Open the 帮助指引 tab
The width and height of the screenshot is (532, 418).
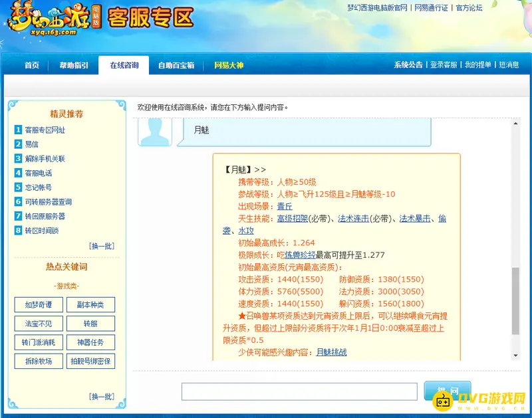[74, 65]
